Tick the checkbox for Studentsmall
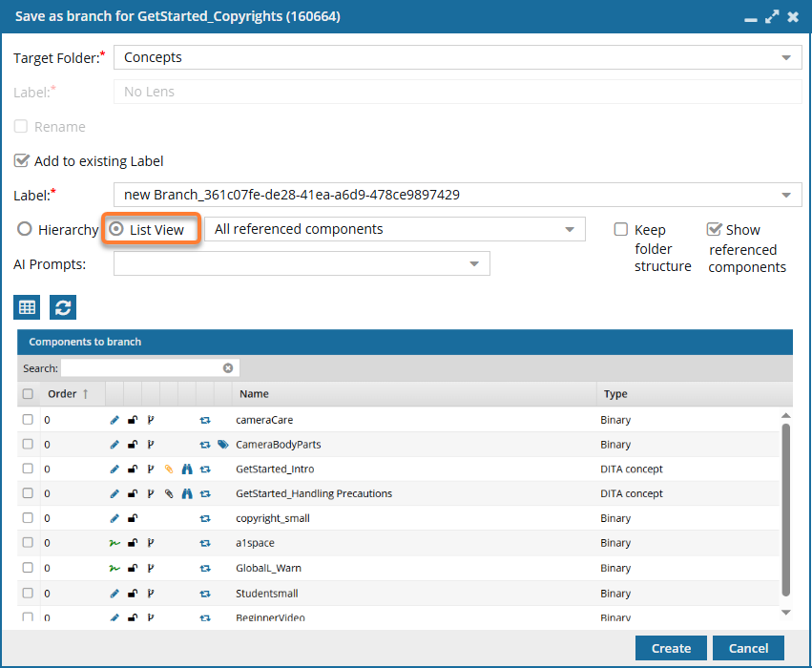 tap(28, 593)
